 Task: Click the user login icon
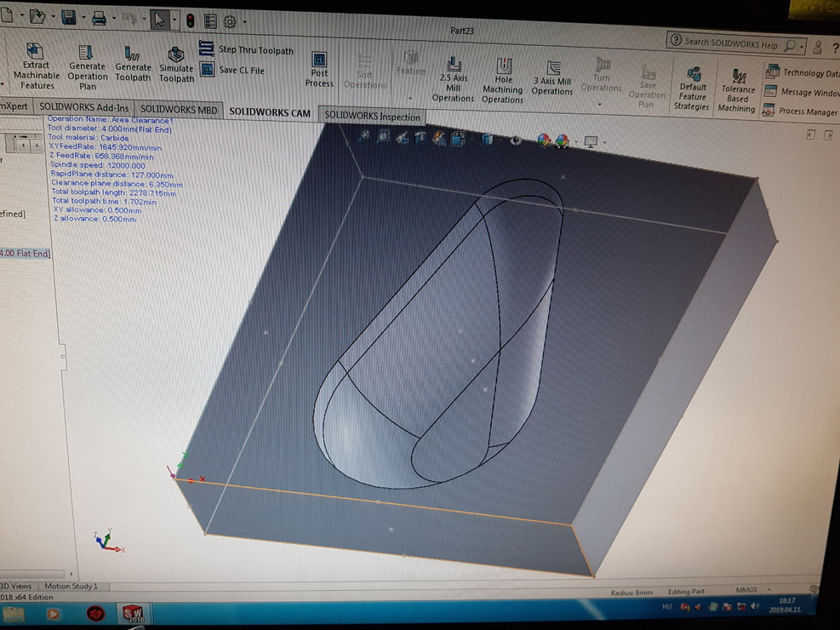click(818, 49)
